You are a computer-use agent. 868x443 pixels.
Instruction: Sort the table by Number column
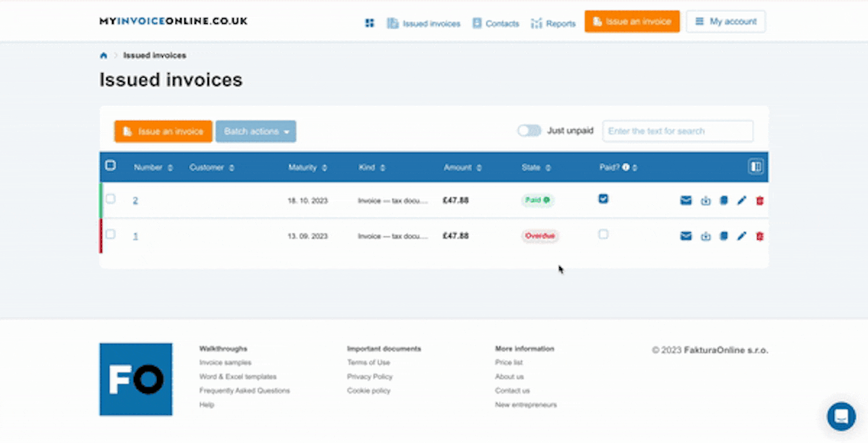click(x=153, y=167)
